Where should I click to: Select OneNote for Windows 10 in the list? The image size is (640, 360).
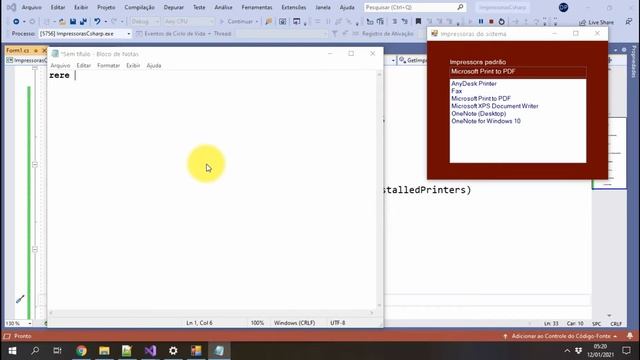pyautogui.click(x=486, y=121)
